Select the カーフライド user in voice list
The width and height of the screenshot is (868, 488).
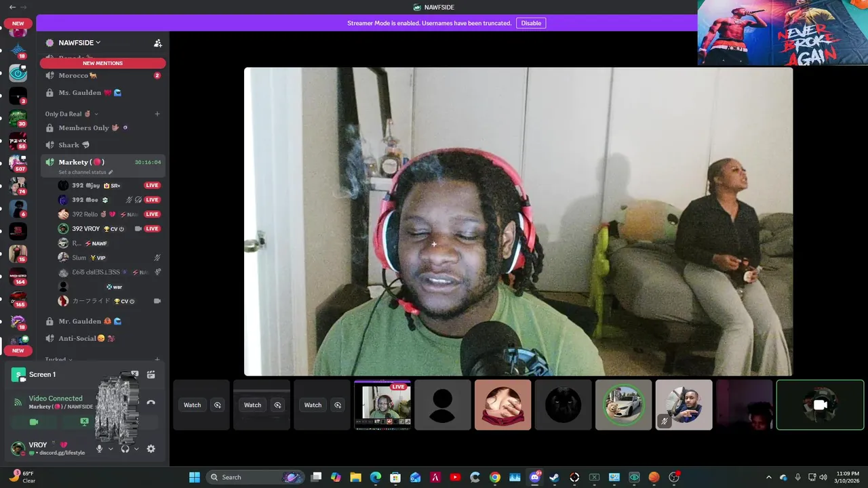[x=109, y=301]
